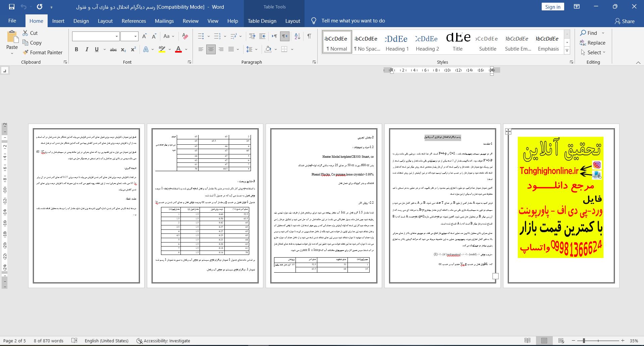Viewport: 644px width, 346px height.
Task: Switch to the Insert tab
Action: click(58, 21)
